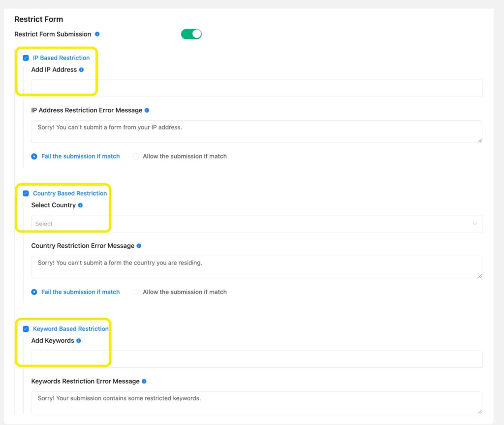Uncheck the IP Based Restriction checkbox
Viewport: 504px width, 425px height.
click(26, 58)
